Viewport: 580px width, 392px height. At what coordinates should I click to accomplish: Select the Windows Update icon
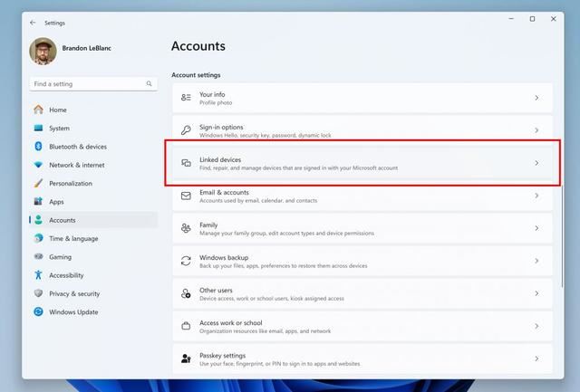(x=38, y=312)
